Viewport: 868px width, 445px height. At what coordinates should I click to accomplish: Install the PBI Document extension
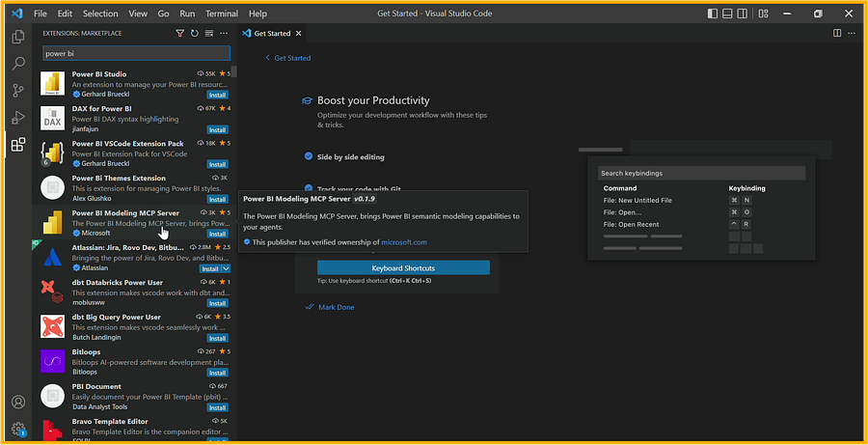(x=217, y=407)
